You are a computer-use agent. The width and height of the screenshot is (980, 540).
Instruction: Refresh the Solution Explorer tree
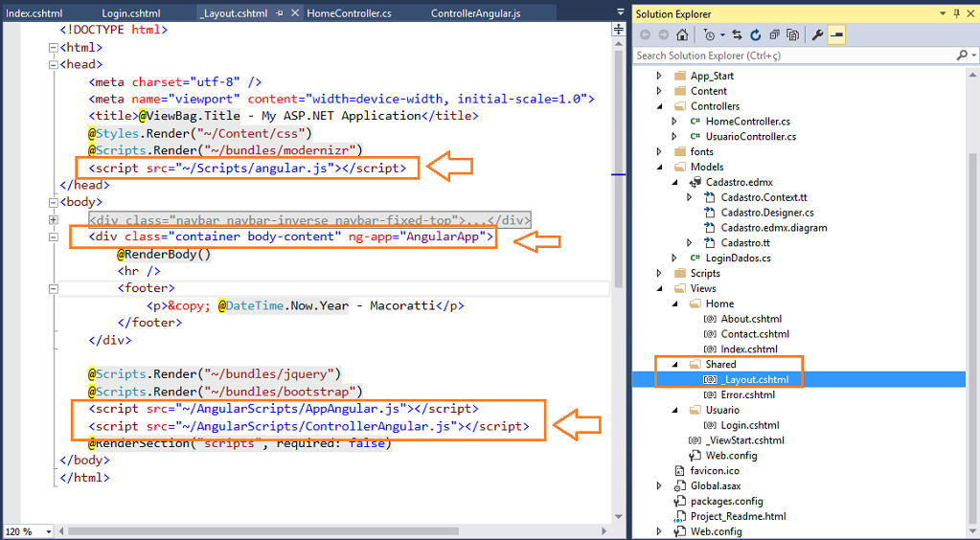point(755,35)
